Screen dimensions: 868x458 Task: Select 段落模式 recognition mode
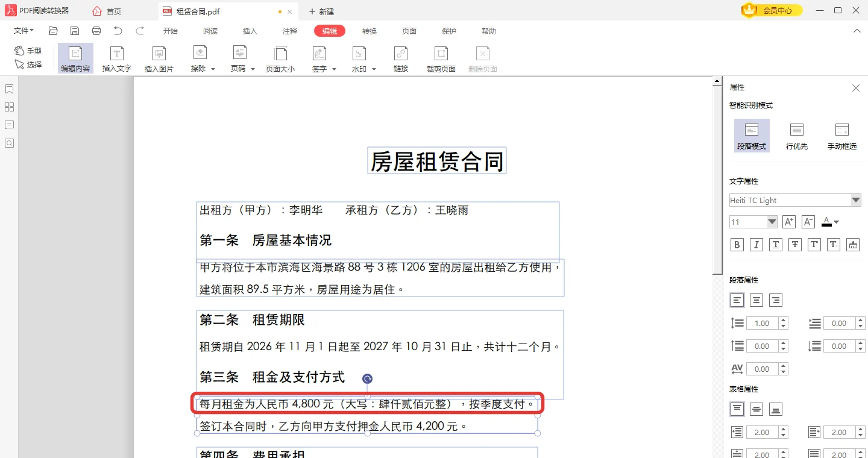coord(752,136)
